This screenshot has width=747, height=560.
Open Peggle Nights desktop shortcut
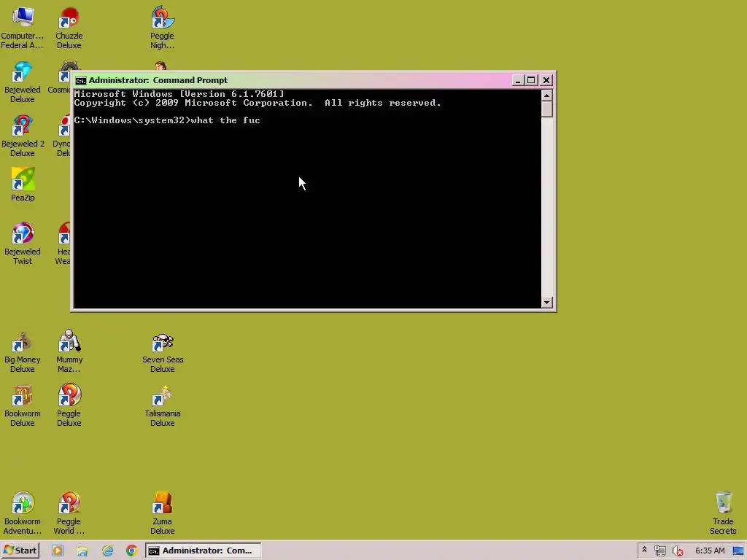[x=163, y=28]
